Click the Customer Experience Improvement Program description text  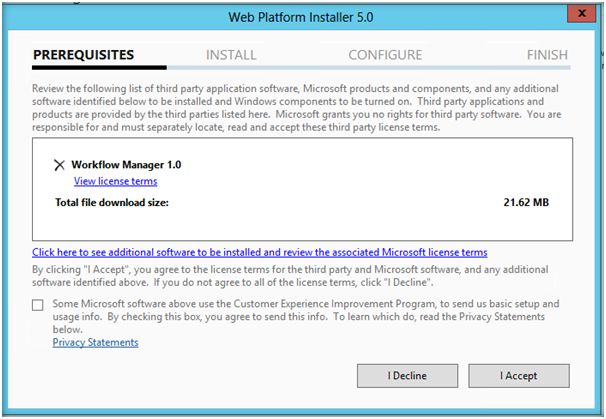[x=305, y=316]
